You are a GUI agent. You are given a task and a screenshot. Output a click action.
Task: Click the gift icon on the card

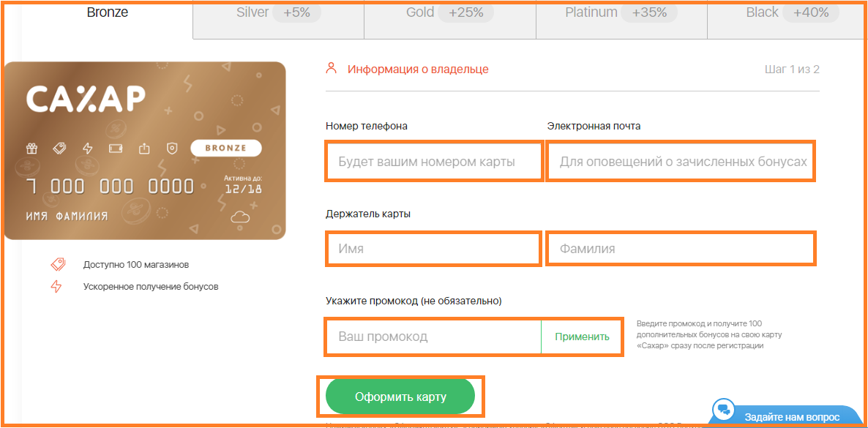31,149
